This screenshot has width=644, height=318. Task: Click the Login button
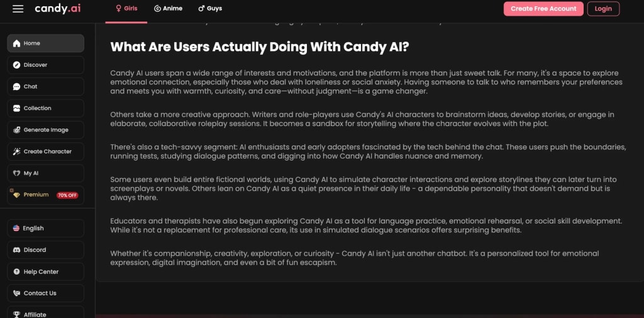603,9
